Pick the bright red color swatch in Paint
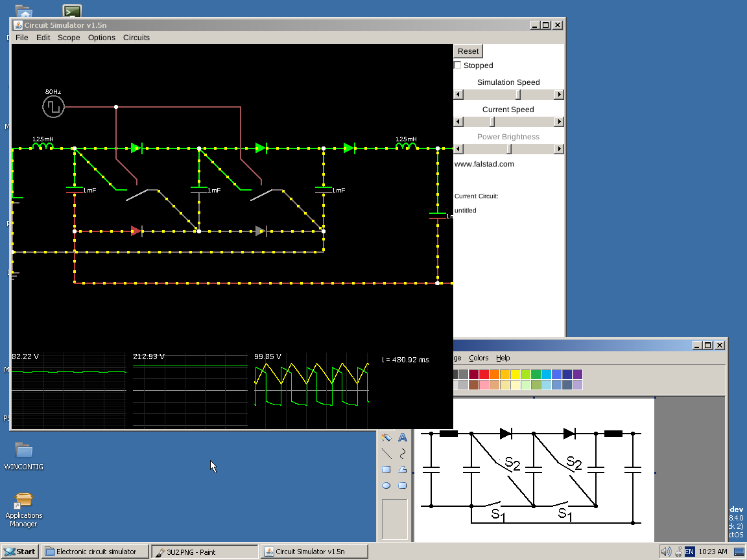 pos(484,374)
